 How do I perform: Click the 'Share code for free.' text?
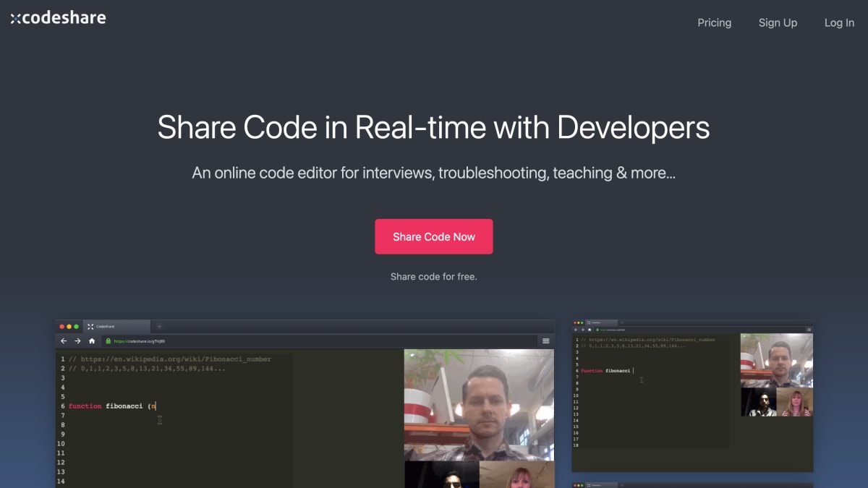click(434, 276)
